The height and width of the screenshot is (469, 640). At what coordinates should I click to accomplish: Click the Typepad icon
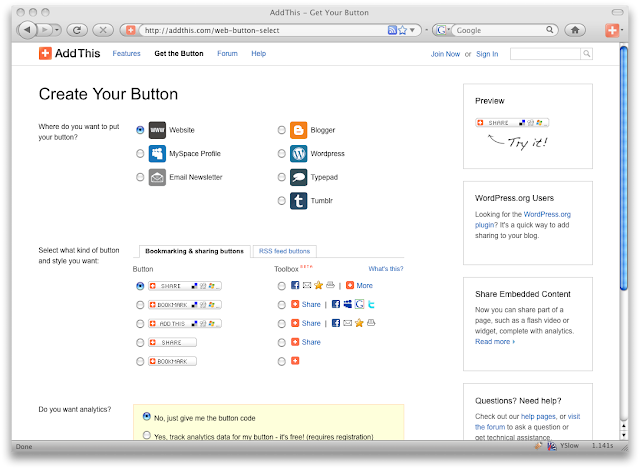click(x=298, y=177)
